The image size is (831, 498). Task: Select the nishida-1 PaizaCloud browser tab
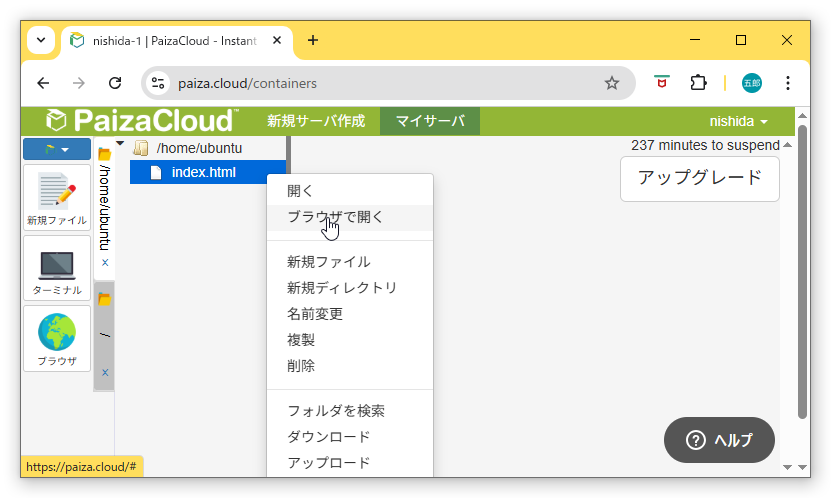175,41
